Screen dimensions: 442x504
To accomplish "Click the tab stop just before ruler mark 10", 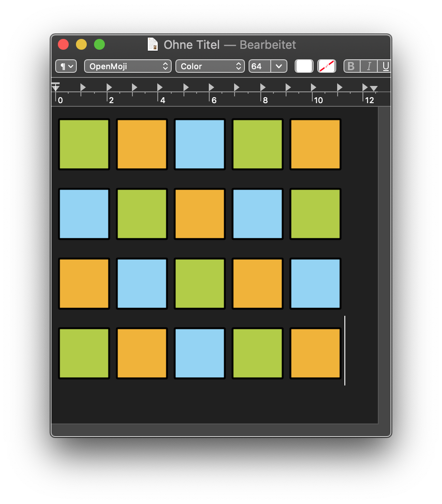I will [313, 87].
